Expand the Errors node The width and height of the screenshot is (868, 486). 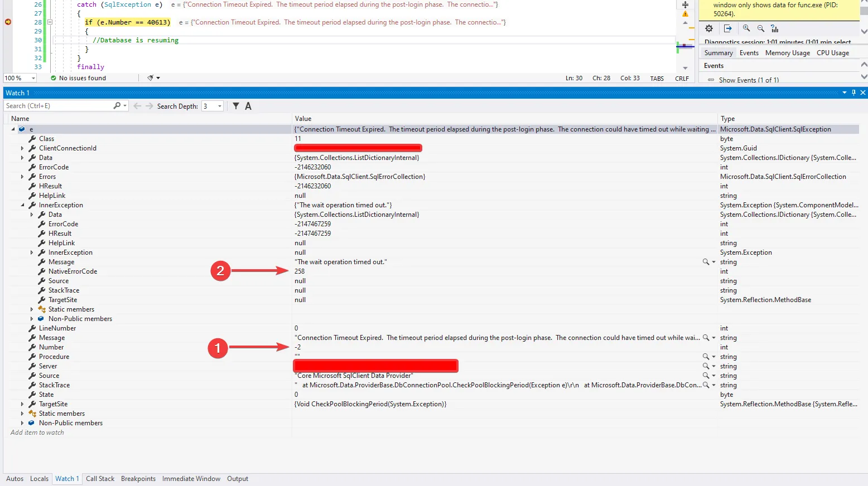point(22,177)
